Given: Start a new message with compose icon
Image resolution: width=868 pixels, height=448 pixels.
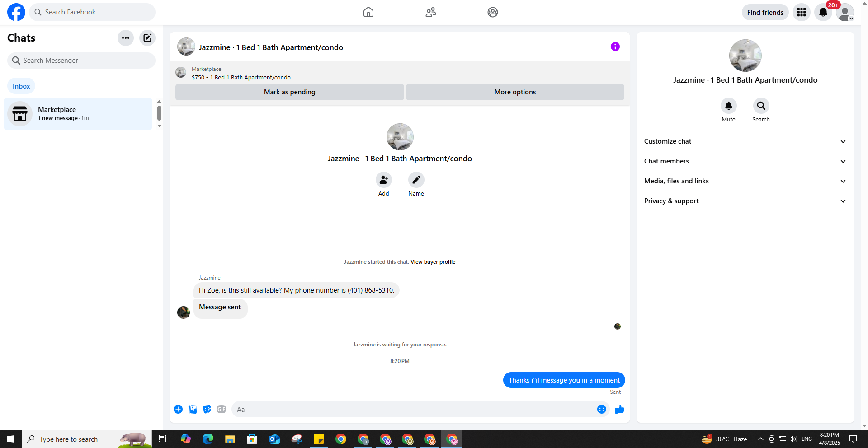Looking at the screenshot, I should coord(147,38).
